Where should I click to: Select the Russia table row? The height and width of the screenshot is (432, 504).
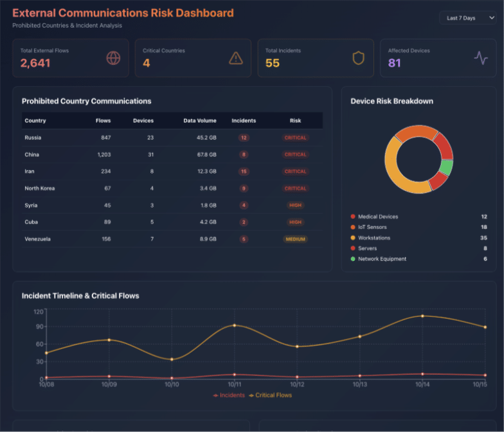pyautogui.click(x=172, y=138)
